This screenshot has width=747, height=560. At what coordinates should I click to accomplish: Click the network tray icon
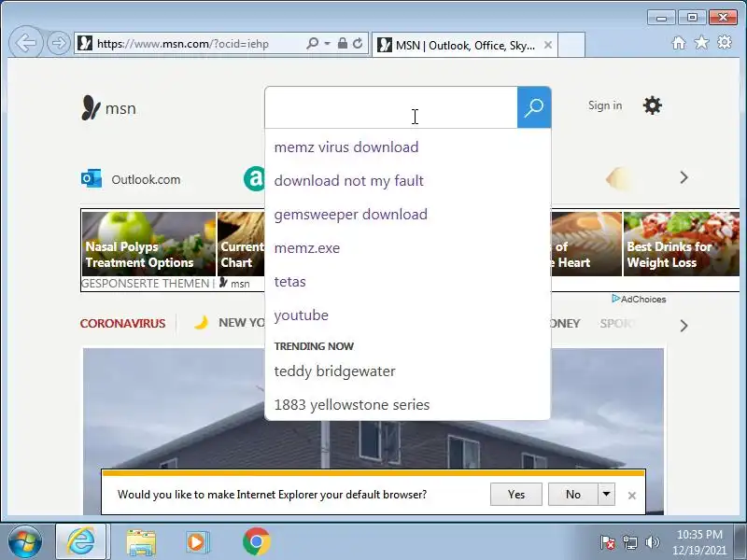pyautogui.click(x=630, y=542)
